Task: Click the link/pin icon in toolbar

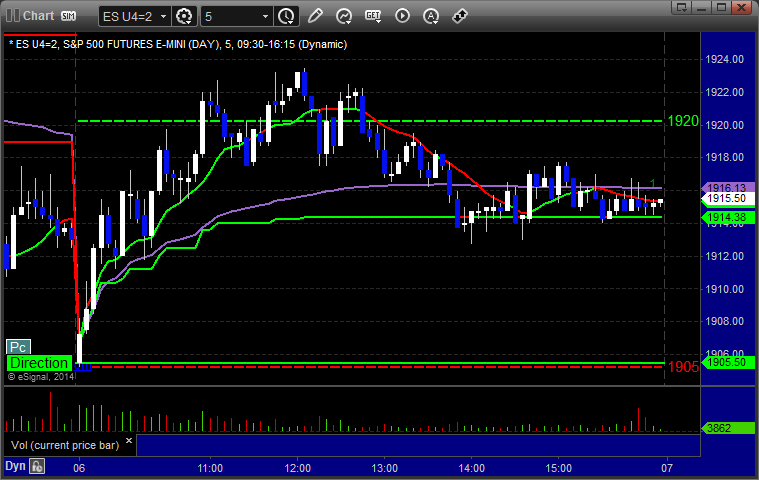Action: 460,16
